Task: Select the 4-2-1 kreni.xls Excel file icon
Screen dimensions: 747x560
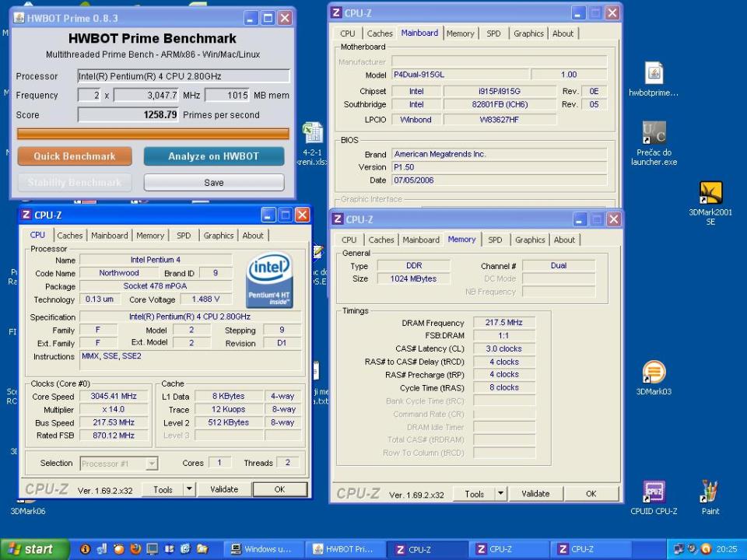Action: (313, 133)
